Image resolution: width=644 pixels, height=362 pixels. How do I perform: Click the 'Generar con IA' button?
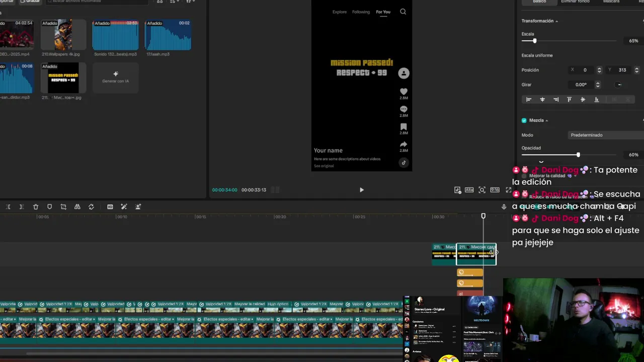[x=115, y=77]
